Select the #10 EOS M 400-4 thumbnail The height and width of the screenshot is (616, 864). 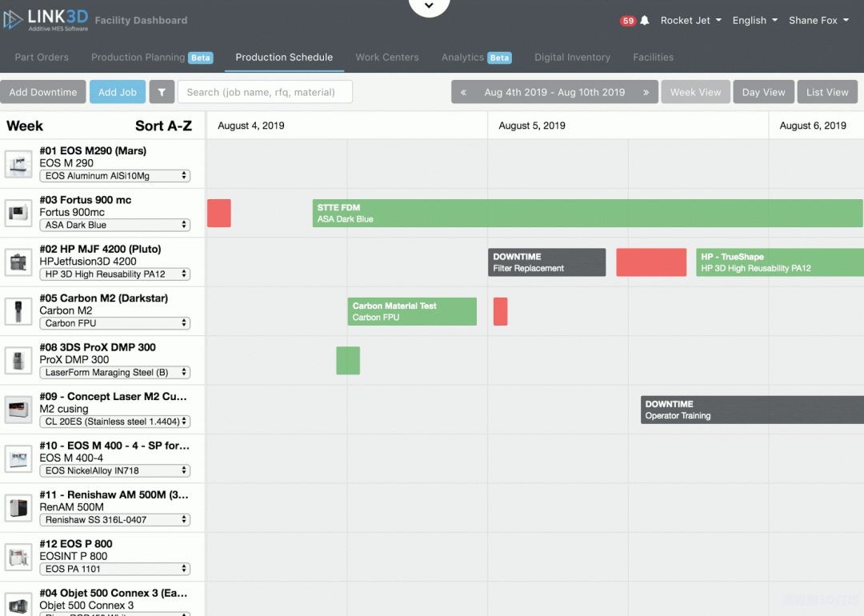(18, 458)
